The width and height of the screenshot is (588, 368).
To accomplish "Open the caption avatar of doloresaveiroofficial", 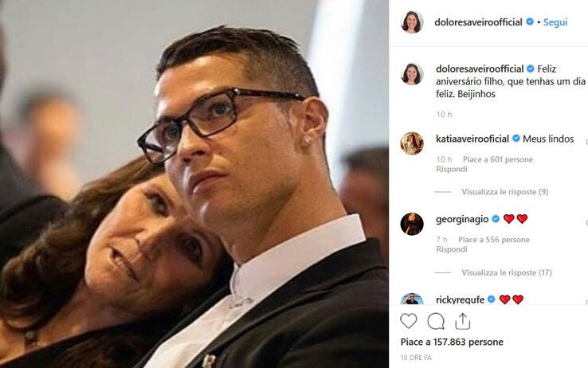I will (412, 74).
